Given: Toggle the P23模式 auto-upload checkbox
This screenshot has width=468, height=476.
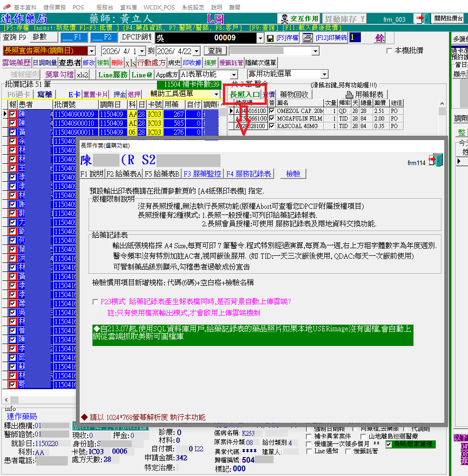Looking at the screenshot, I should pos(95,302).
